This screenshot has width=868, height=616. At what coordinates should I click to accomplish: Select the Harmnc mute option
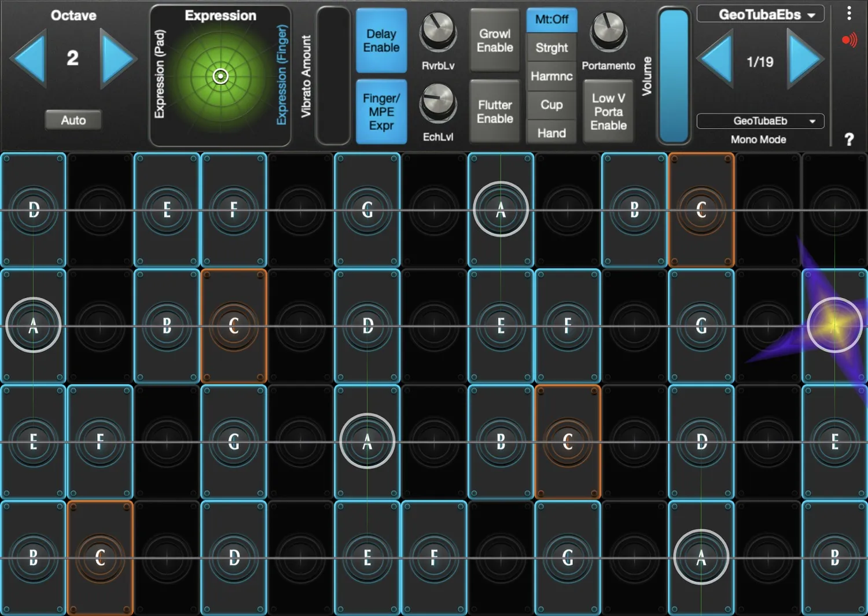(551, 76)
